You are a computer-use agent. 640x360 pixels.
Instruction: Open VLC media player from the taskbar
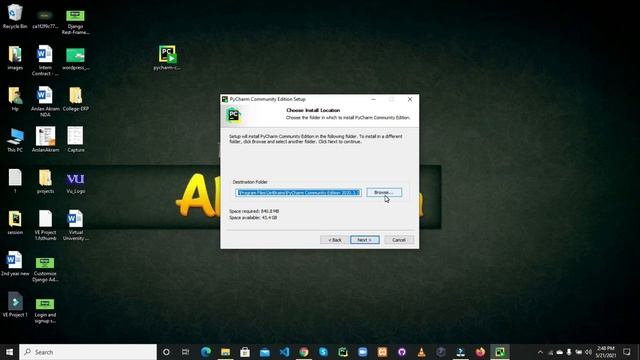click(421, 352)
